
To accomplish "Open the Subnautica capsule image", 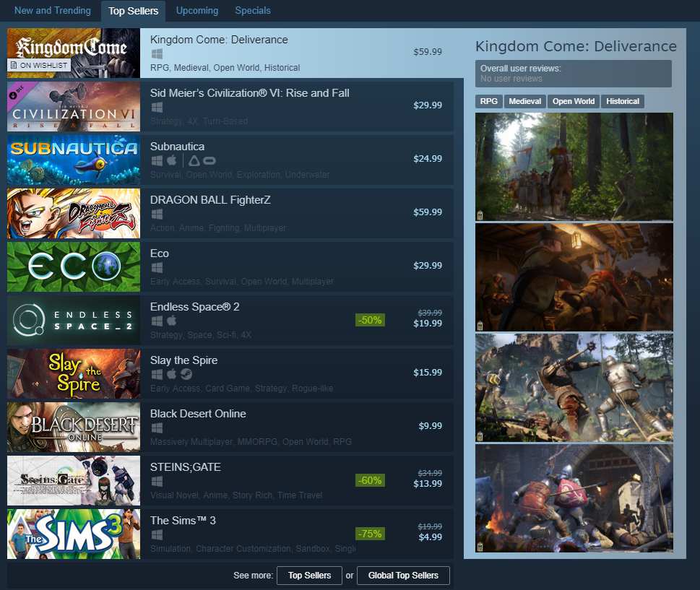I will click(x=74, y=160).
